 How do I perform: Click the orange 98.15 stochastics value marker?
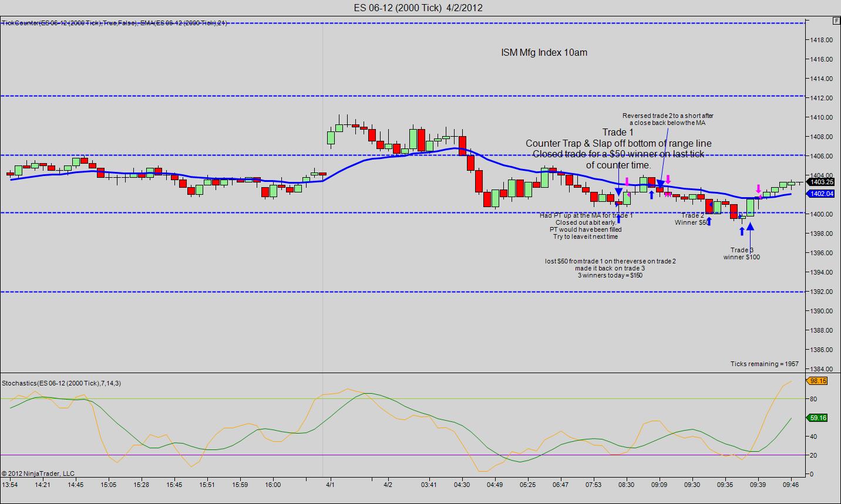[x=818, y=381]
